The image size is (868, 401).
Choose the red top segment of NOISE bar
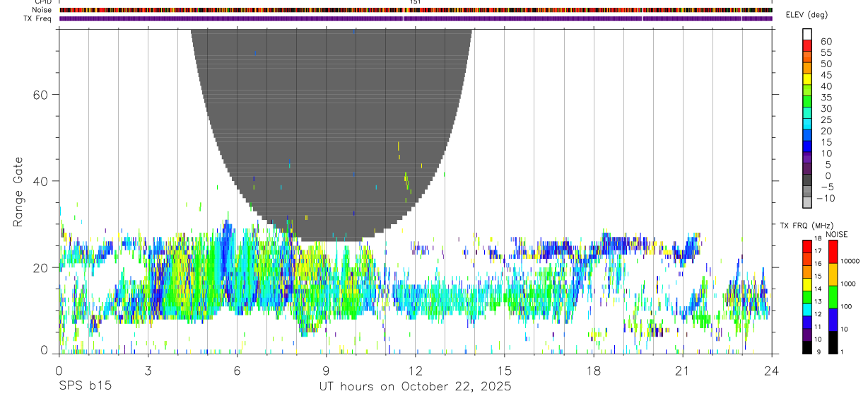click(x=833, y=250)
